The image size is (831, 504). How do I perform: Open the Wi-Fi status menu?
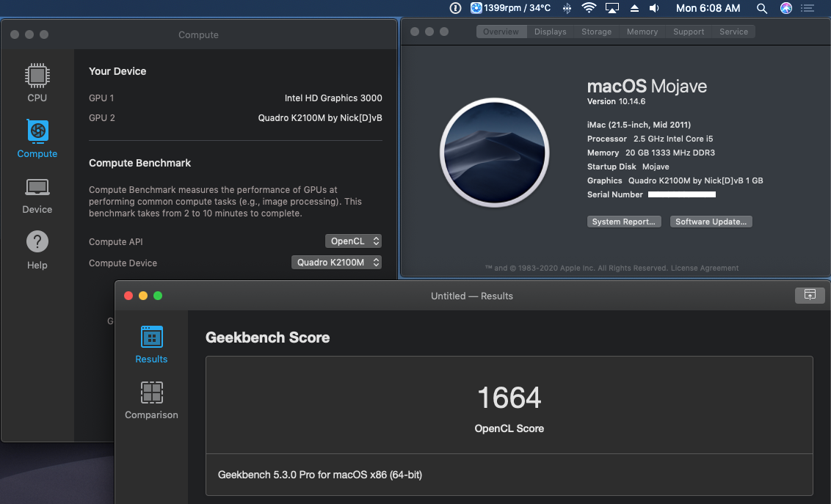click(x=588, y=8)
